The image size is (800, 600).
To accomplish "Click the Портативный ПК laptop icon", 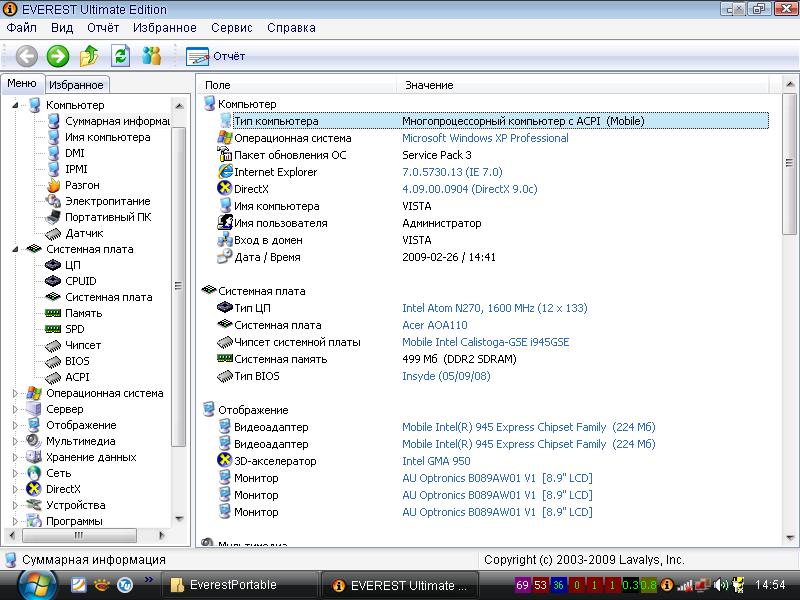I will (x=53, y=217).
